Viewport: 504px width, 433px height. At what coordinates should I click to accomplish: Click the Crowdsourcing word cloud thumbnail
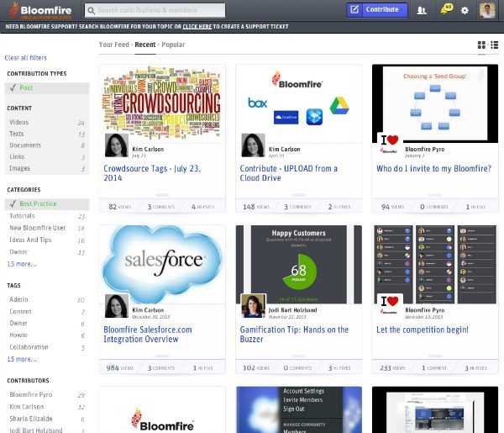pos(162,103)
